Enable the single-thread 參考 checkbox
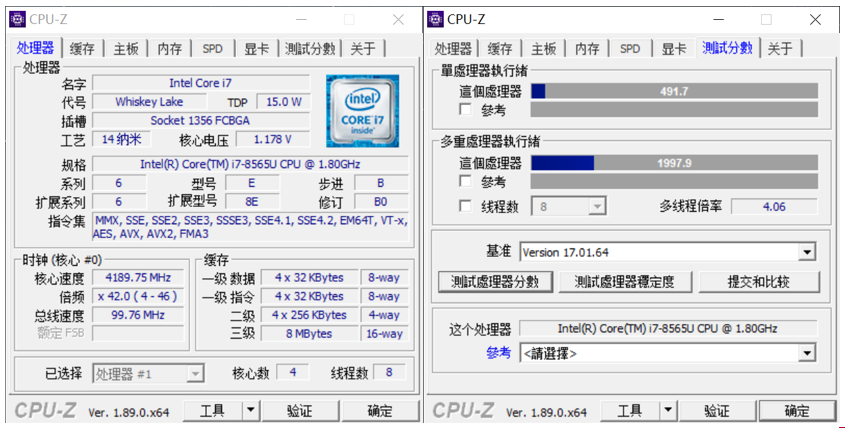 [x=465, y=109]
